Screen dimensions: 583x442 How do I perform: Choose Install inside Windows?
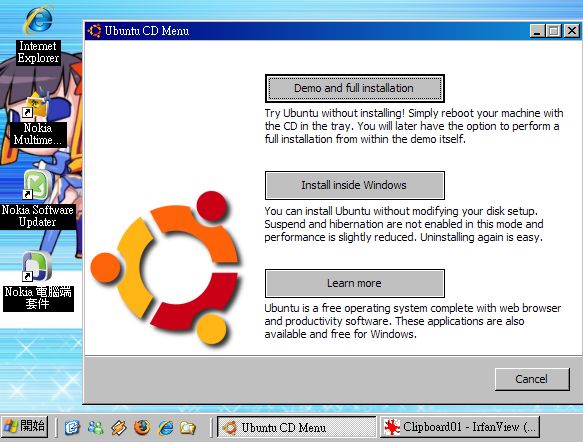click(355, 185)
